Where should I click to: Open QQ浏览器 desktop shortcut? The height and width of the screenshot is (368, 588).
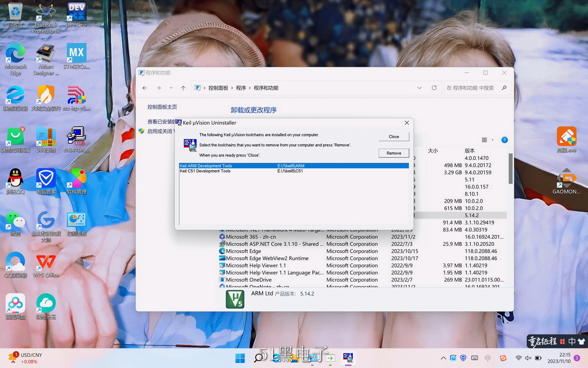click(x=16, y=265)
